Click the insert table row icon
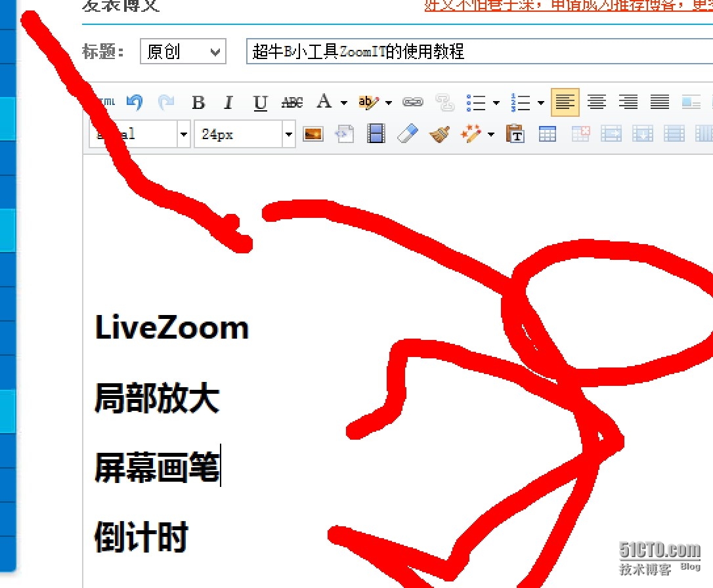Image resolution: width=713 pixels, height=588 pixels. point(643,134)
